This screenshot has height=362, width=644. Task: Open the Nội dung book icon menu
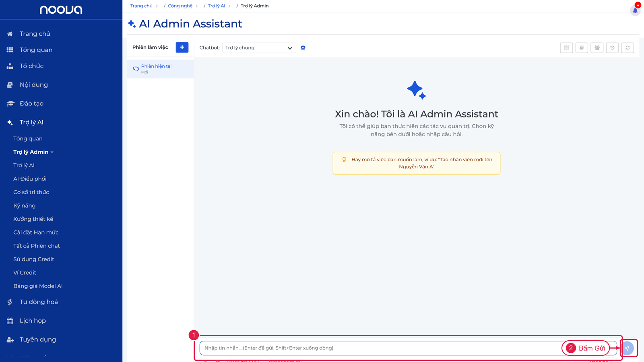tap(10, 85)
